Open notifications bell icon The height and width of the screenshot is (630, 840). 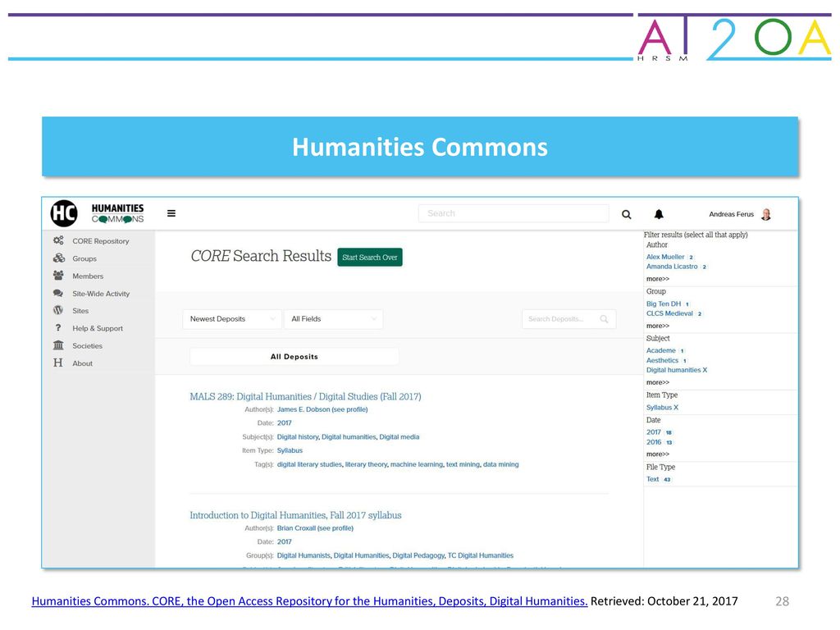click(x=659, y=214)
